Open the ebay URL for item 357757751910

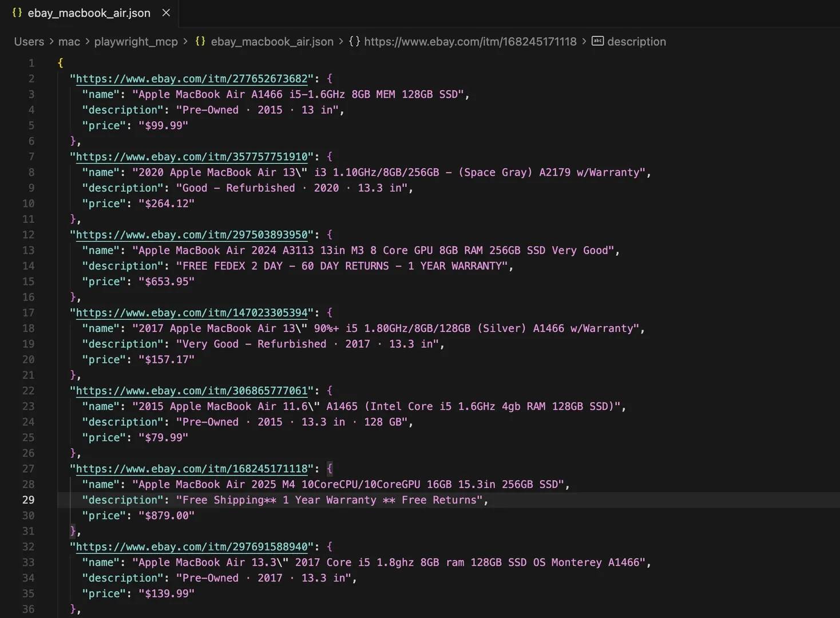click(x=192, y=157)
